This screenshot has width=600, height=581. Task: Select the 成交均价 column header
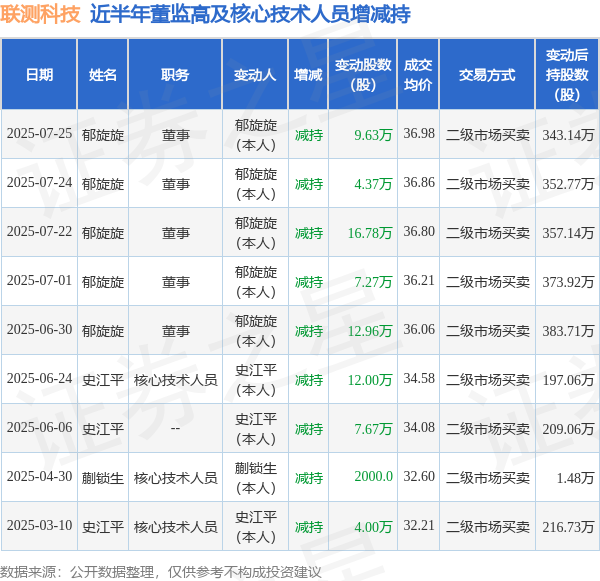point(418,74)
